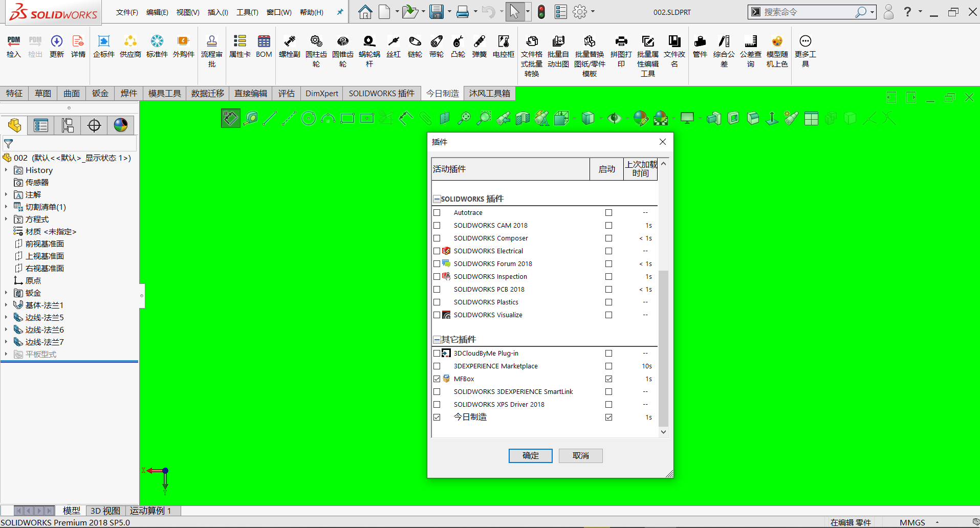Open the 标准件 standard parts library
The width and height of the screenshot is (980, 528).
pyautogui.click(x=157, y=46)
